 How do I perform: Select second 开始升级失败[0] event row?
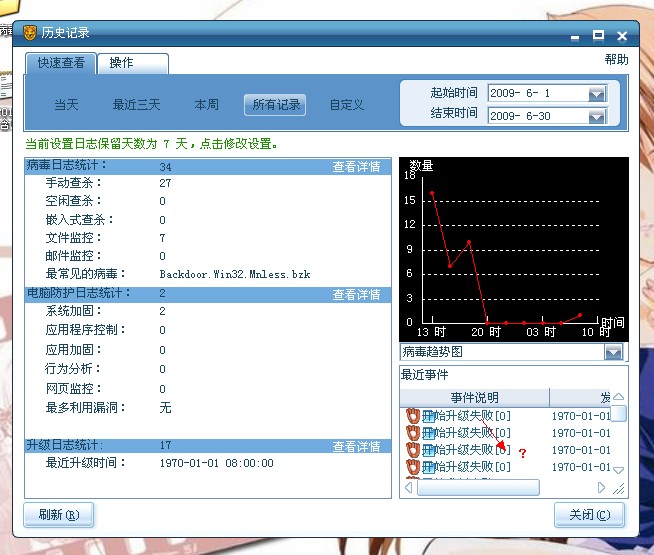508,433
